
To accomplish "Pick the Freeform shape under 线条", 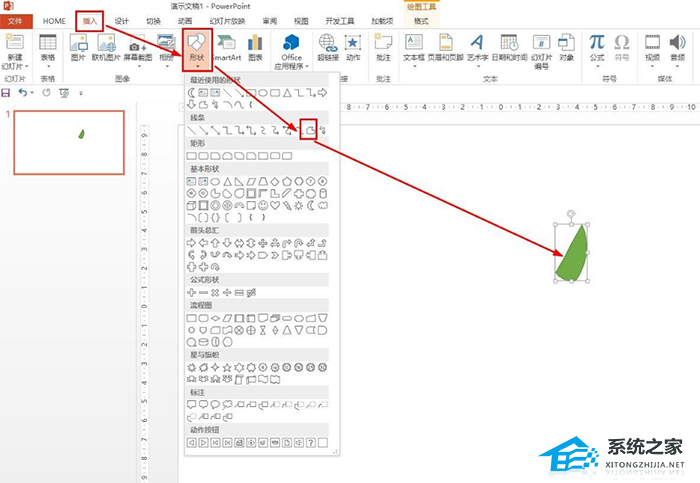I will pyautogui.click(x=309, y=130).
